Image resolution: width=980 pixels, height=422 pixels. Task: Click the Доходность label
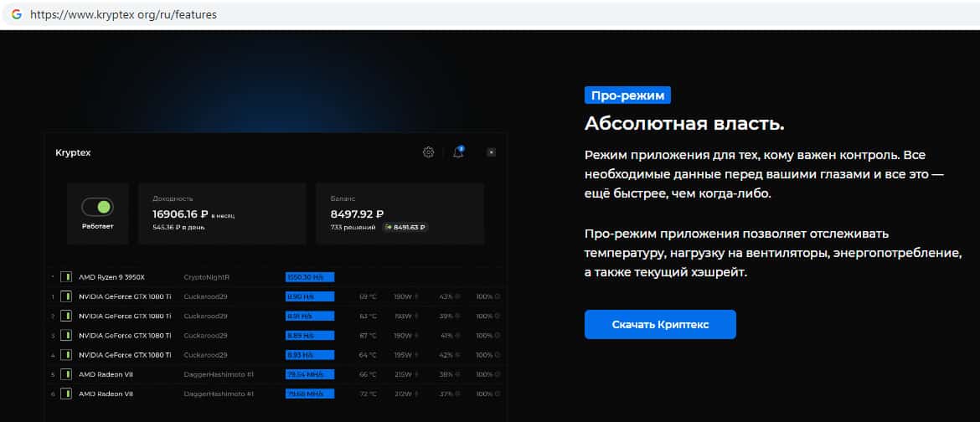(173, 198)
